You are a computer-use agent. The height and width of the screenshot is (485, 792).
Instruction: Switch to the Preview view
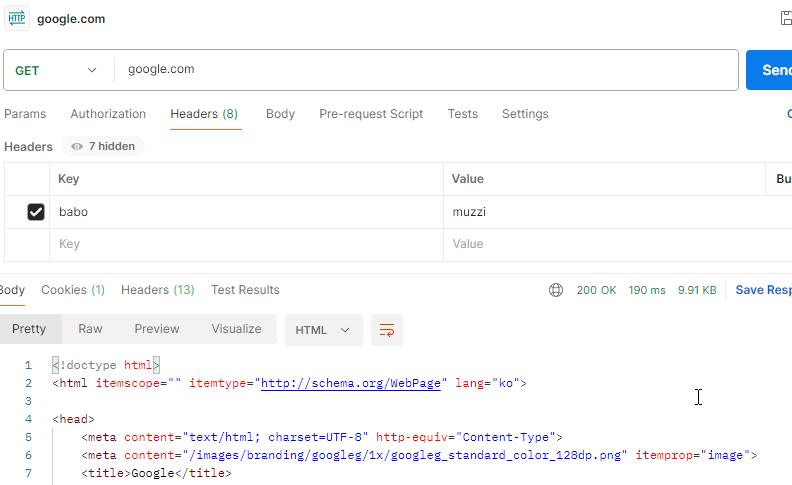tap(157, 329)
